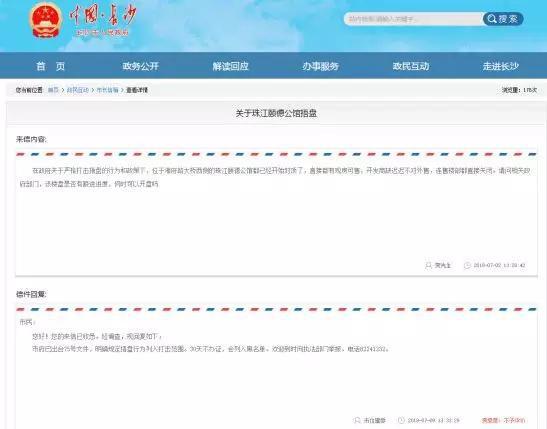Viewport: 547px width, 429px height.
Task: Click the national emblem logo
Action: click(46, 20)
